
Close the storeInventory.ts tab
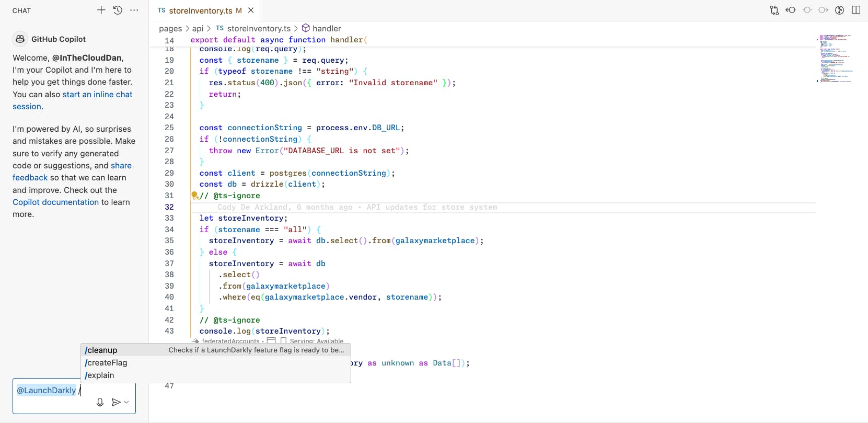(251, 10)
